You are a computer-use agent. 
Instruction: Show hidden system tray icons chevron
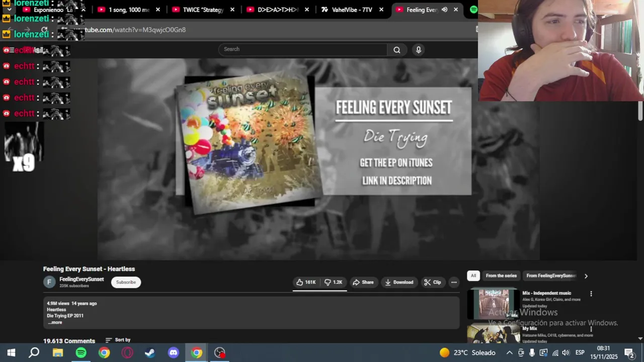click(x=509, y=353)
